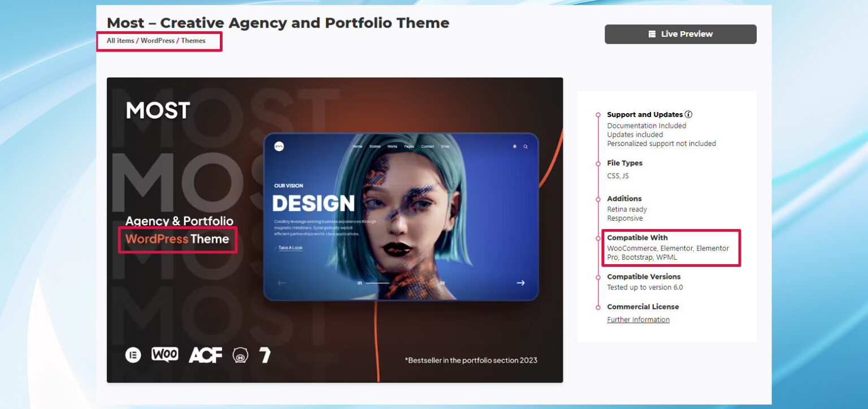Click the WooCommerce logo icon
The height and width of the screenshot is (409, 868).
(x=165, y=355)
